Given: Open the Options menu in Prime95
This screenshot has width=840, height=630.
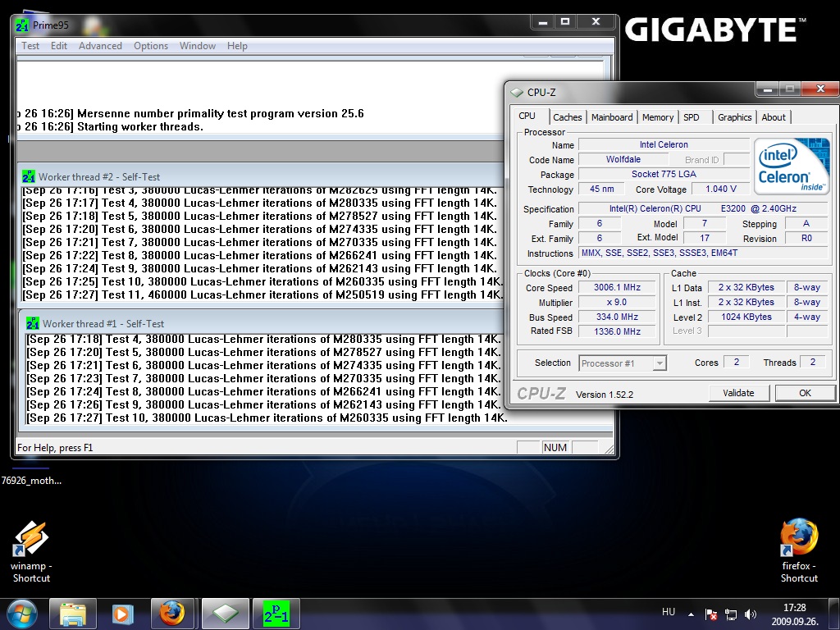Looking at the screenshot, I should pyautogui.click(x=151, y=46).
